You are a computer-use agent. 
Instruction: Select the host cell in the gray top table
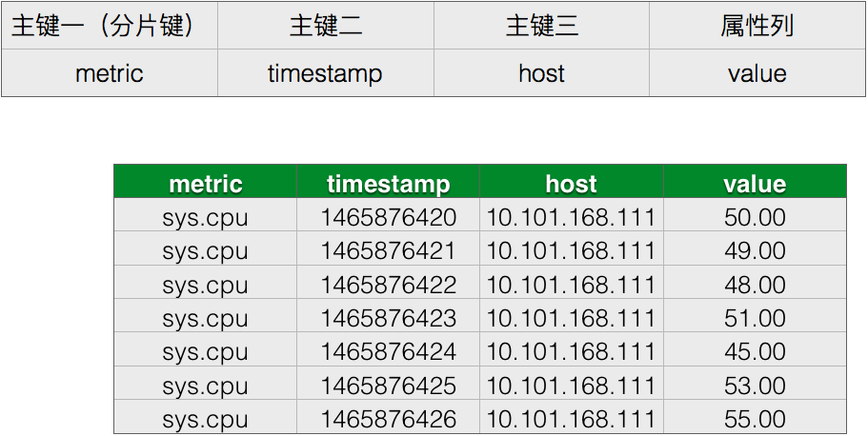[541, 73]
